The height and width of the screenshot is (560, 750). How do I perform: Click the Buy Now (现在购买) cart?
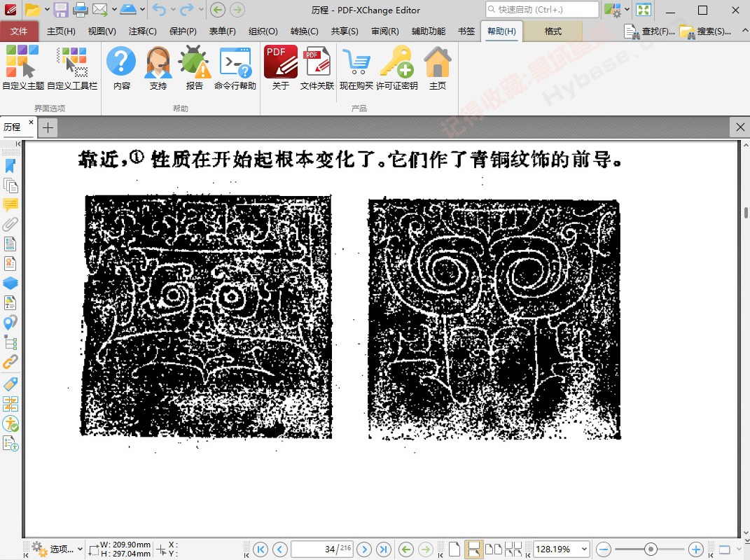point(356,68)
